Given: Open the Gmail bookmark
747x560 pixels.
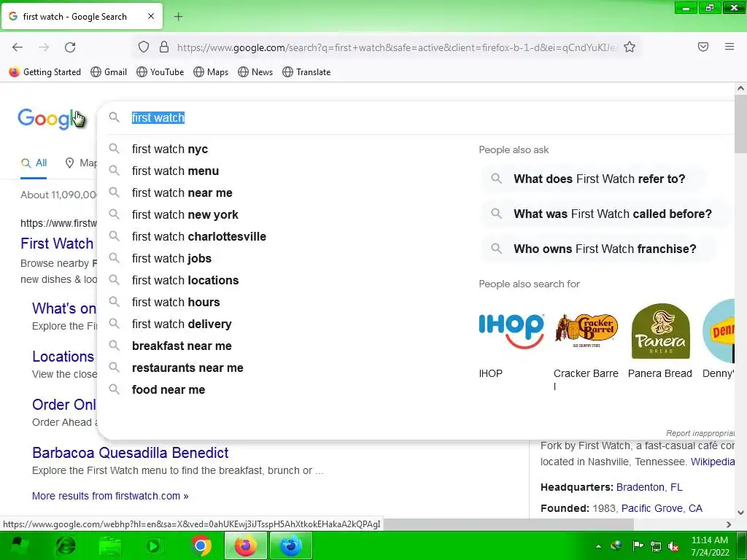Looking at the screenshot, I should [x=109, y=72].
